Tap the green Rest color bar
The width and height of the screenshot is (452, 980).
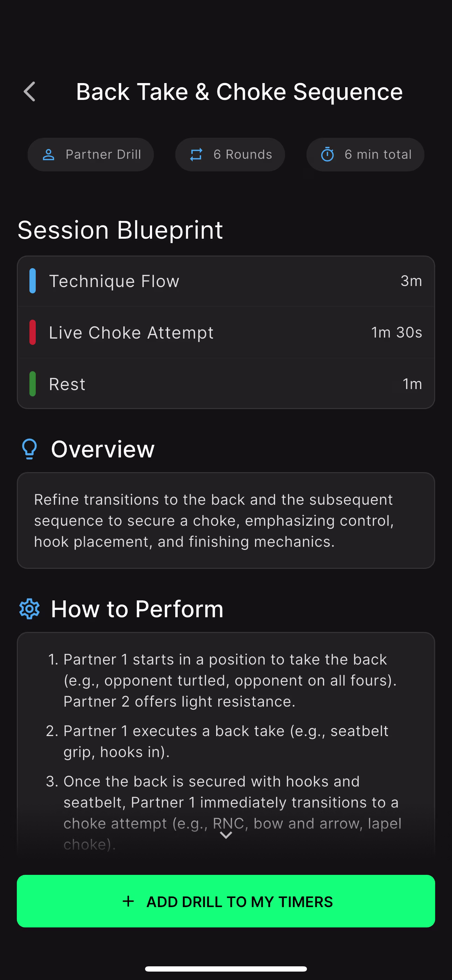[x=33, y=384]
